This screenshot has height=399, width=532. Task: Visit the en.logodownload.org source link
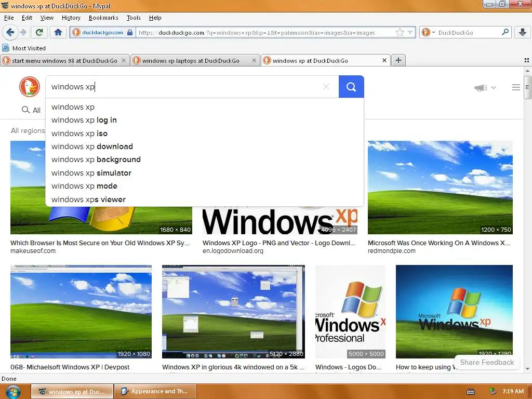[233, 251]
